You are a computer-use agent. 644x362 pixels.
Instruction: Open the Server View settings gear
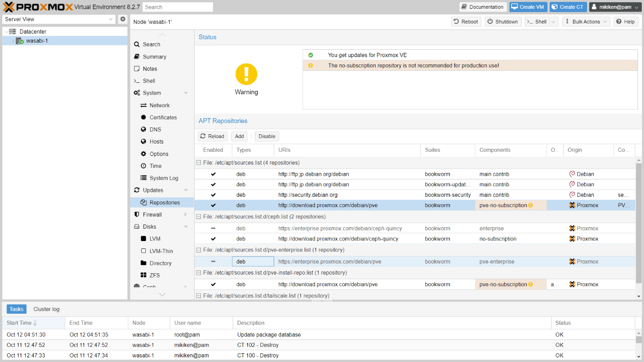point(123,19)
